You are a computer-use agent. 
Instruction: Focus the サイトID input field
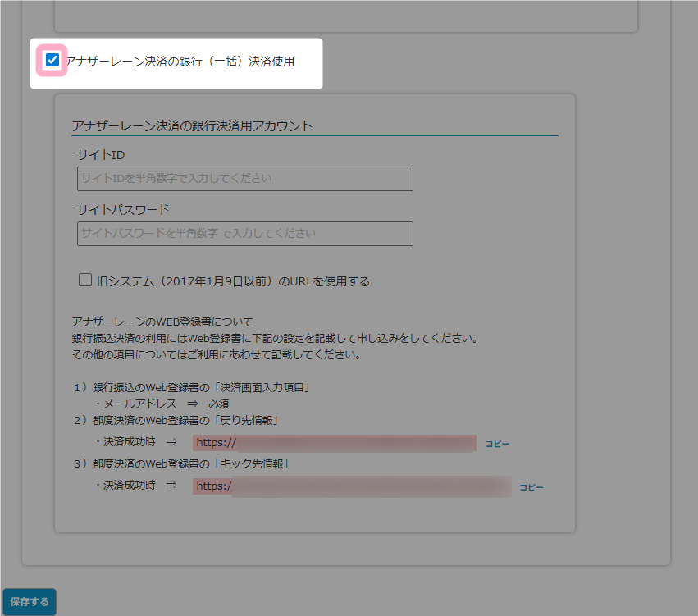click(244, 179)
